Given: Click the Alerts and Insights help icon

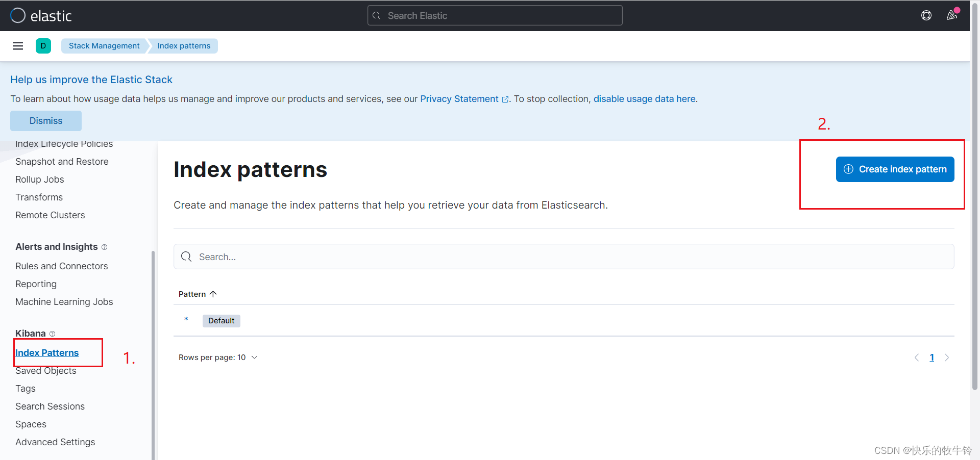Looking at the screenshot, I should coord(104,247).
